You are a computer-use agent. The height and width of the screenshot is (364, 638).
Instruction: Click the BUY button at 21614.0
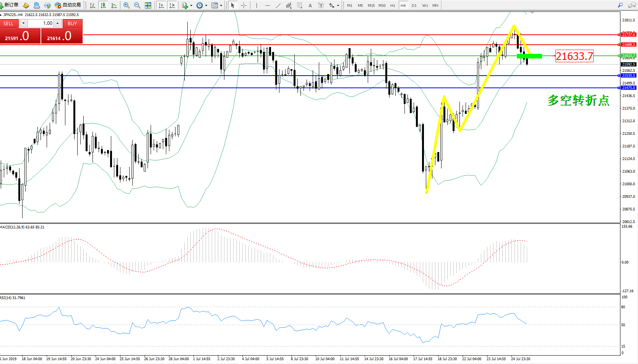click(x=62, y=36)
